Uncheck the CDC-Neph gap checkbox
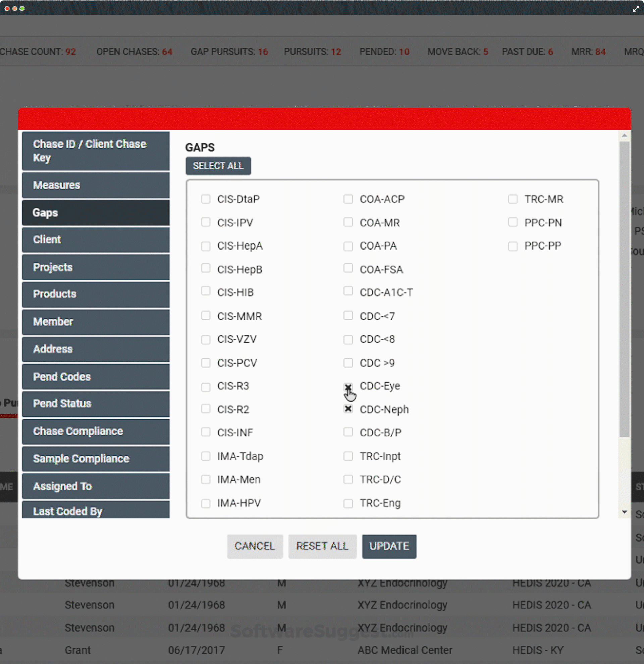644x664 pixels. [x=348, y=409]
